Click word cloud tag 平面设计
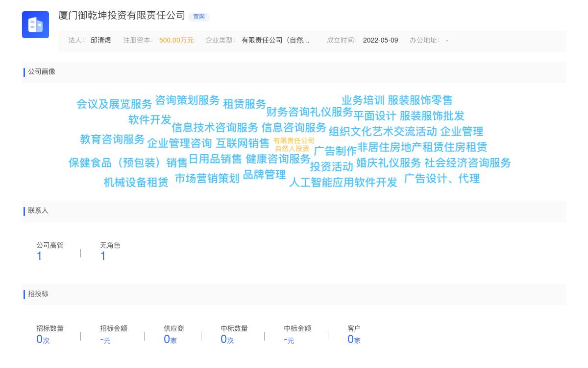Viewport: 588px width, 368px height. pyautogui.click(x=375, y=116)
